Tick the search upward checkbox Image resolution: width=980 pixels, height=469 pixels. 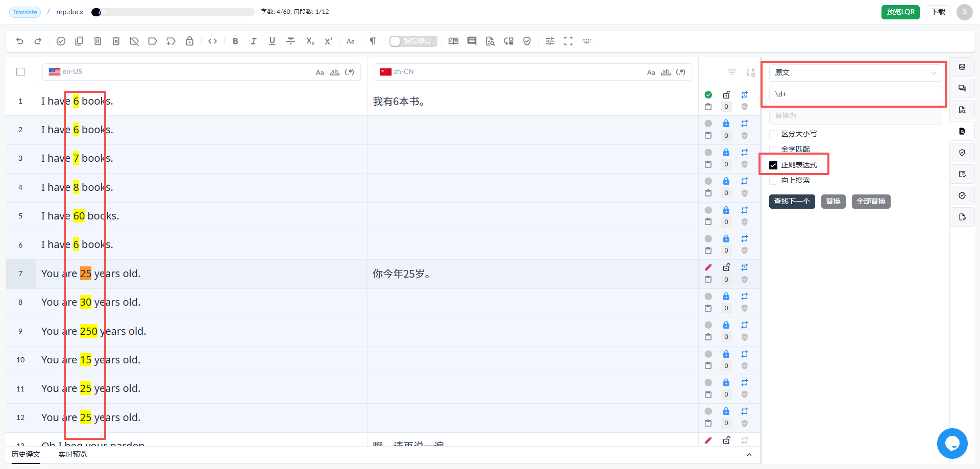[773, 181]
